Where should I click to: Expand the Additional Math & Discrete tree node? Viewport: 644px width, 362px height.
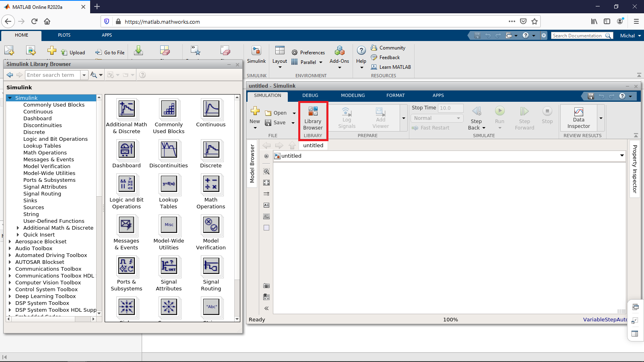18,228
